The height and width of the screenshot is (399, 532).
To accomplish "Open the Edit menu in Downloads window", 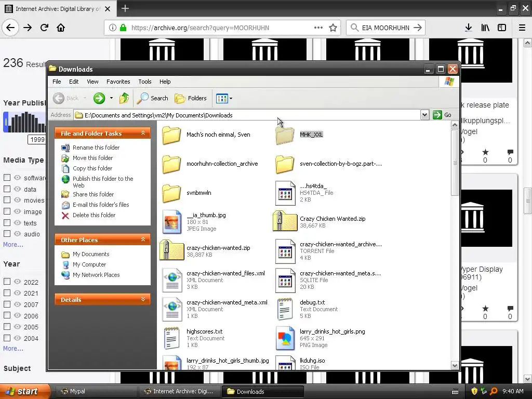I will pyautogui.click(x=74, y=82).
